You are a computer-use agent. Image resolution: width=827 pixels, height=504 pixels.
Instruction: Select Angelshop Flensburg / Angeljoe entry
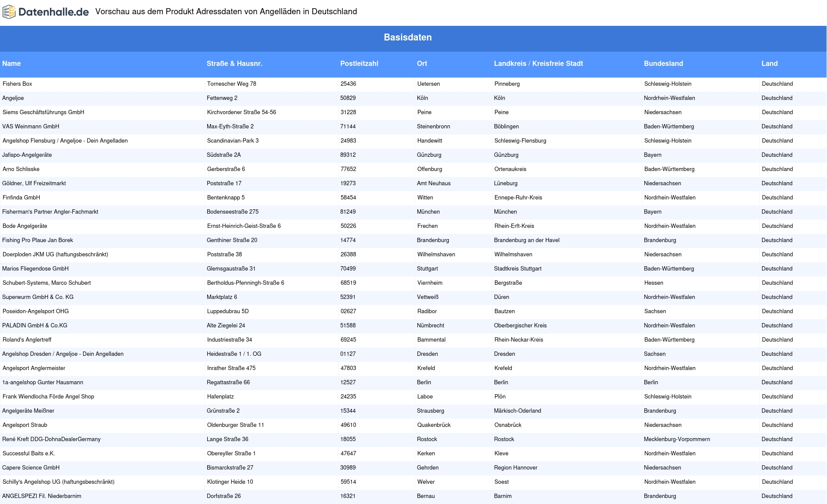tap(65, 141)
